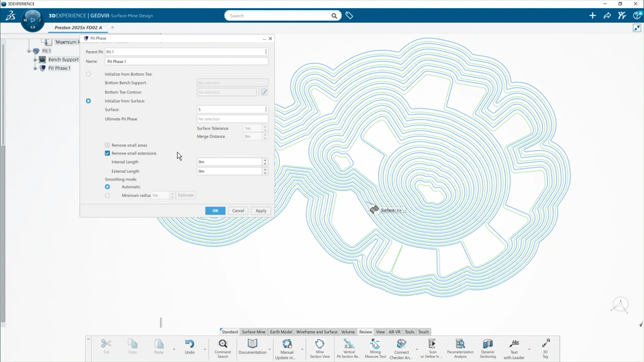The width and height of the screenshot is (644, 362).
Task: Click the search magnifier icon
Action: (x=334, y=16)
